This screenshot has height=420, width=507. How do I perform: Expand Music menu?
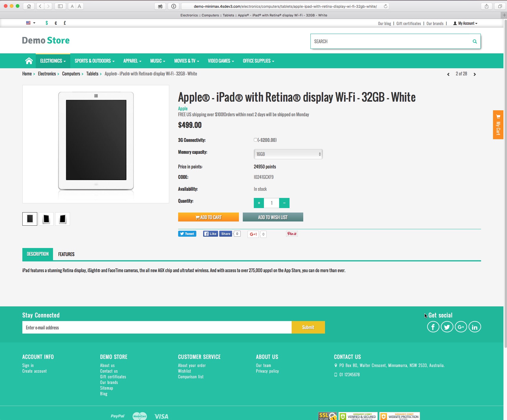point(158,61)
